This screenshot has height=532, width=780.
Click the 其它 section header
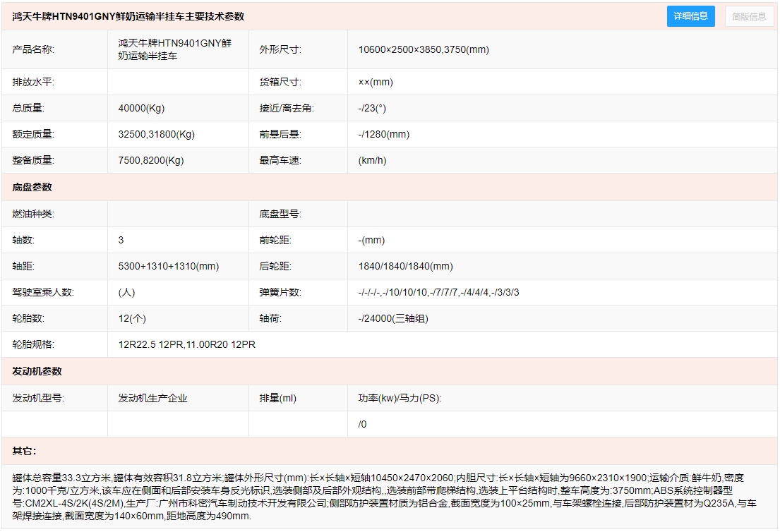point(24,451)
